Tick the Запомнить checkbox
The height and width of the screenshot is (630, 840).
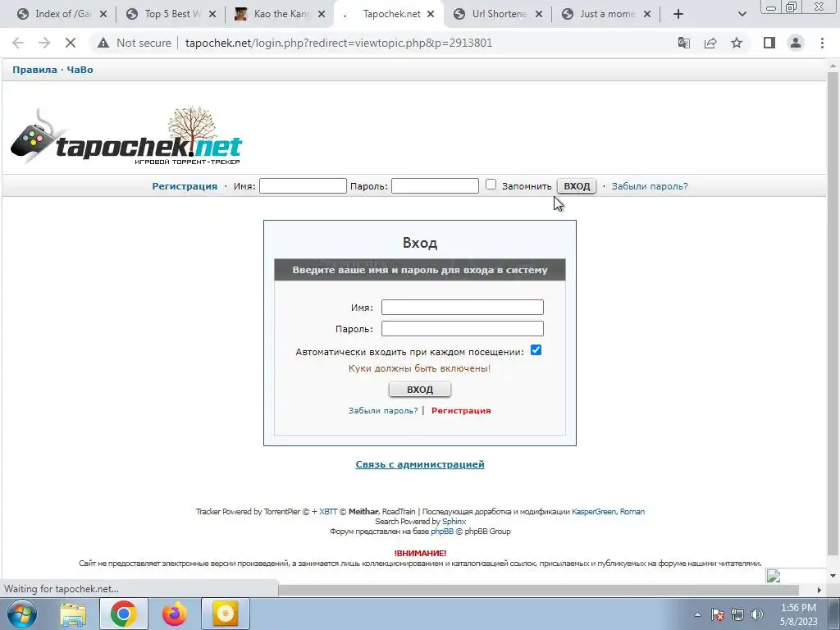491,185
